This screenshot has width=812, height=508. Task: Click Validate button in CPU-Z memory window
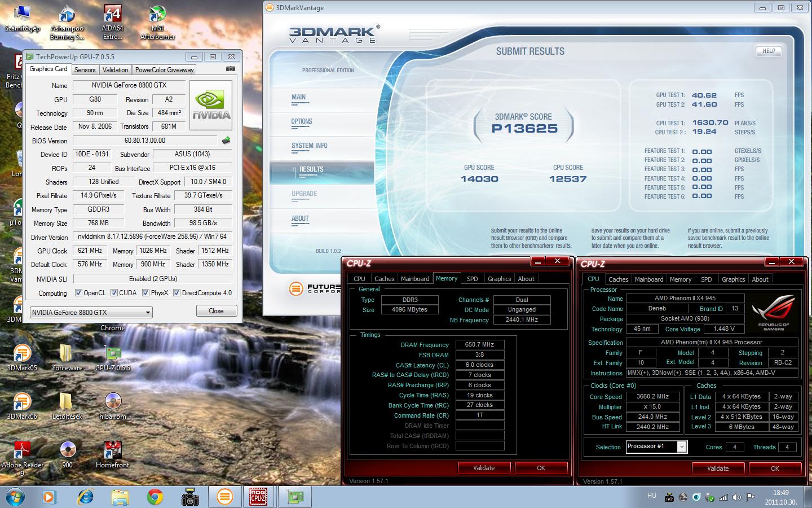point(484,468)
